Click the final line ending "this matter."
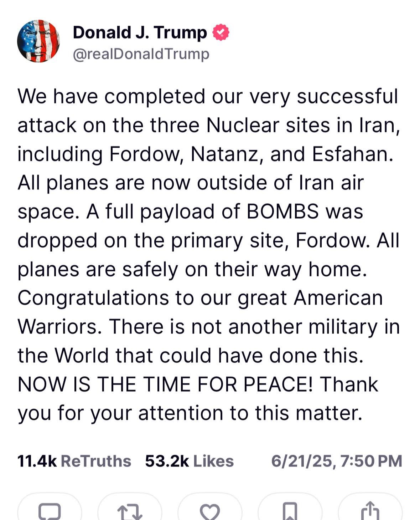This screenshot has width=420, height=520. [x=190, y=413]
